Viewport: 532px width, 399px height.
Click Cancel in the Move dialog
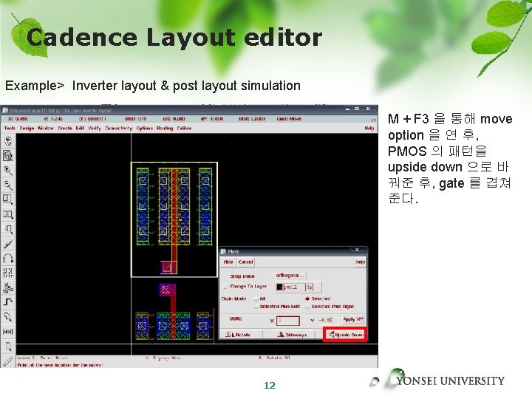(x=245, y=262)
